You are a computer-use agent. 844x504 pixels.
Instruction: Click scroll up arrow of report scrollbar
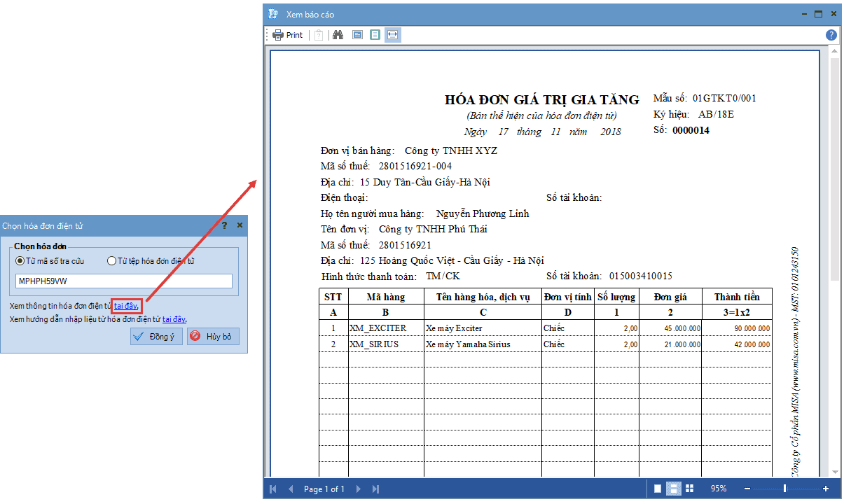click(835, 50)
